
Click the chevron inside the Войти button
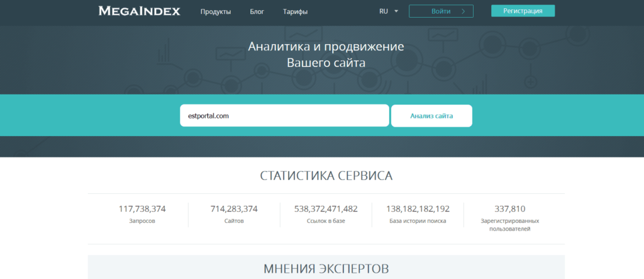[464, 11]
